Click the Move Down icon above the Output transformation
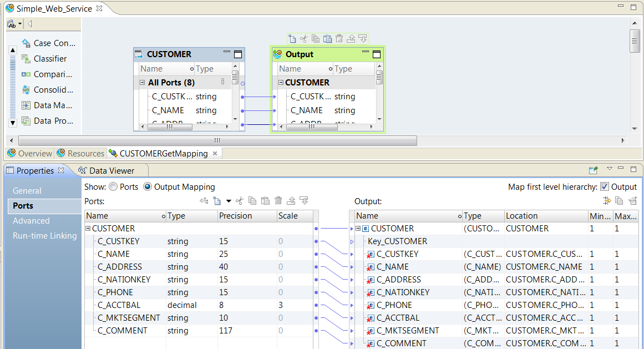Viewport: 644px width, 349px height. tap(363, 39)
